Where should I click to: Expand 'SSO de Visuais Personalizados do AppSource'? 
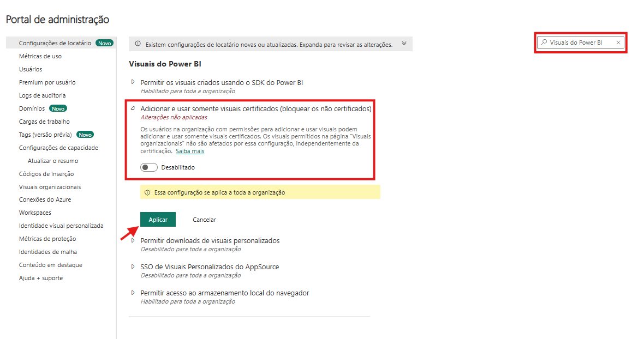pos(133,267)
